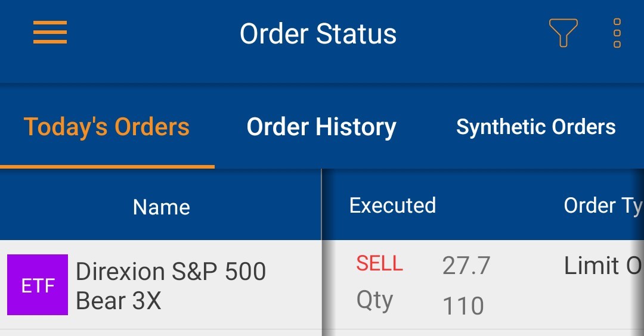Tap the red SELL label

tap(379, 263)
